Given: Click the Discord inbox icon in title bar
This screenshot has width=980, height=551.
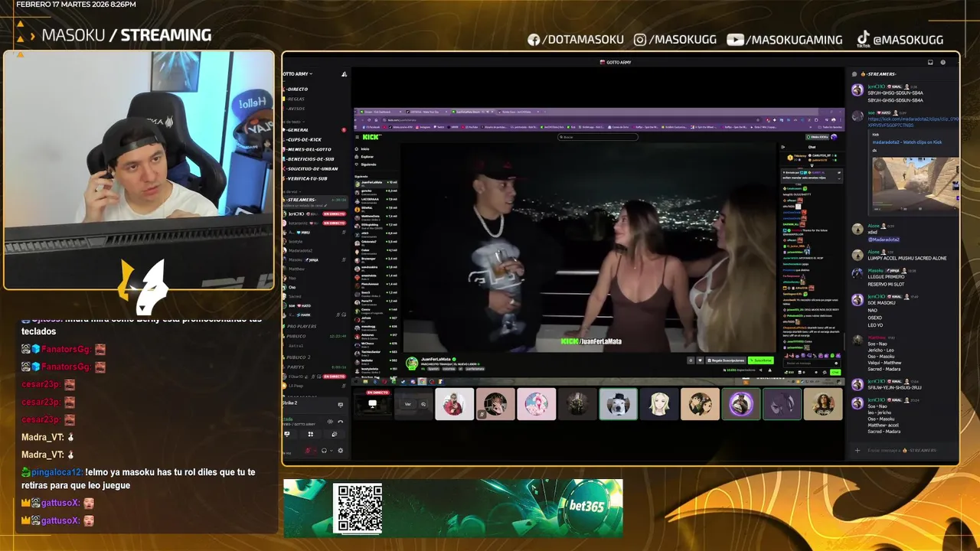Looking at the screenshot, I should click(x=930, y=62).
